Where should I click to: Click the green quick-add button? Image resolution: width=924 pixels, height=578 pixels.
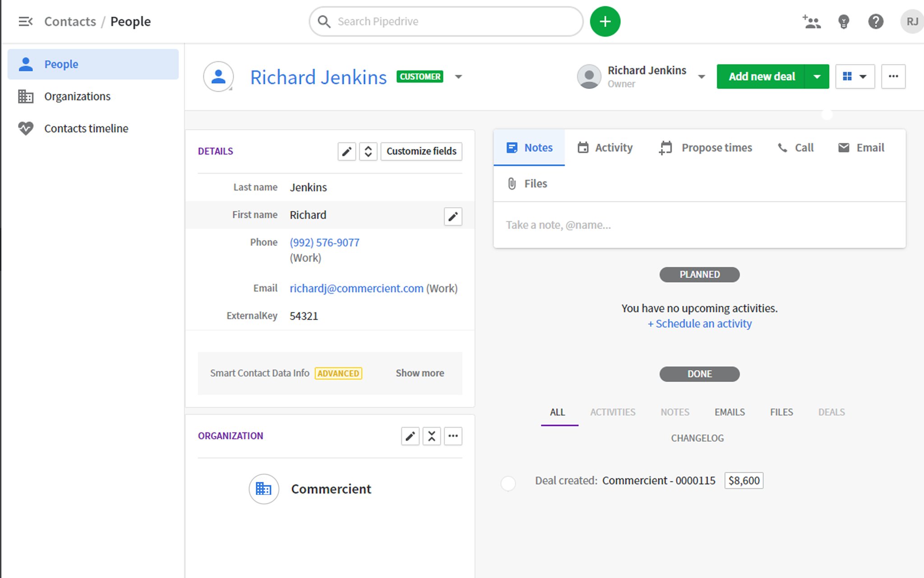click(x=605, y=21)
